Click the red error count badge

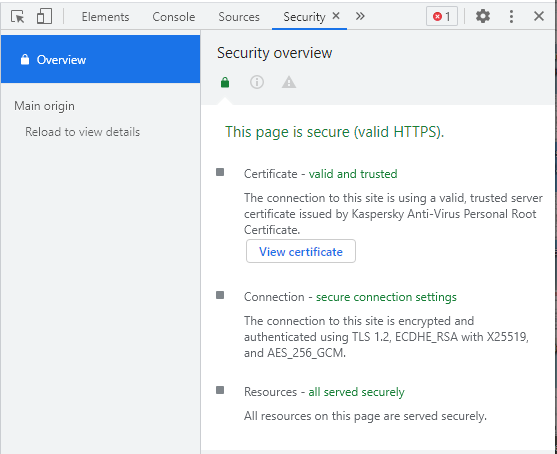point(442,16)
